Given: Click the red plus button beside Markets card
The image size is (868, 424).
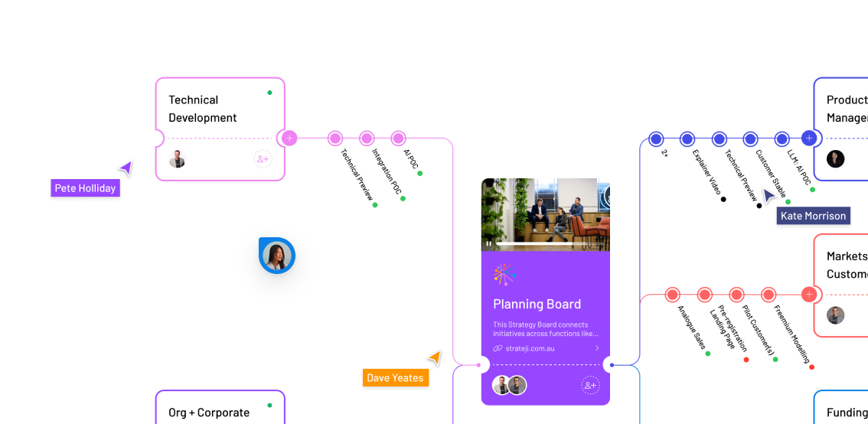Looking at the screenshot, I should [809, 295].
